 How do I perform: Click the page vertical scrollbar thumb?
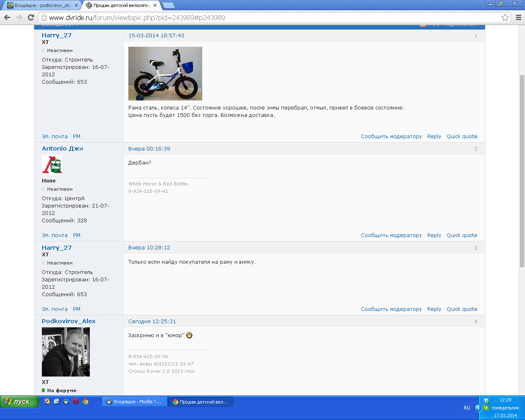(522, 170)
